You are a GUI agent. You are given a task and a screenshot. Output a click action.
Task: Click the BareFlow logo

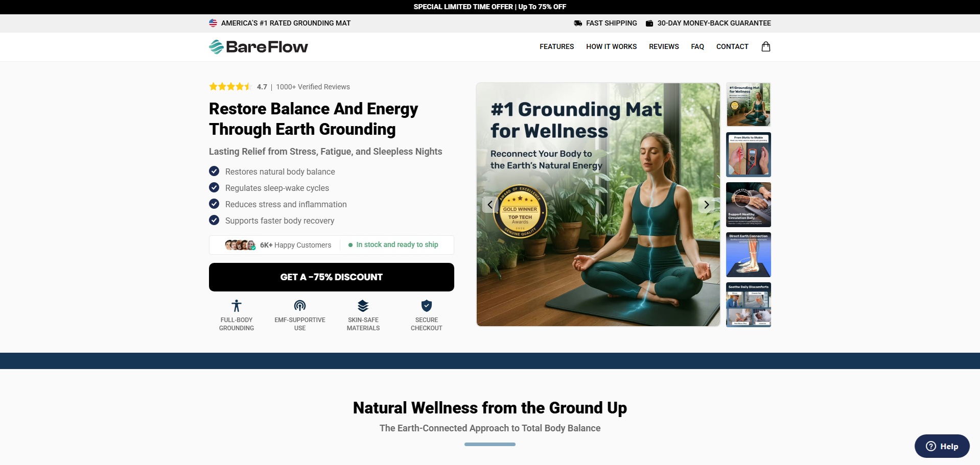click(x=259, y=47)
